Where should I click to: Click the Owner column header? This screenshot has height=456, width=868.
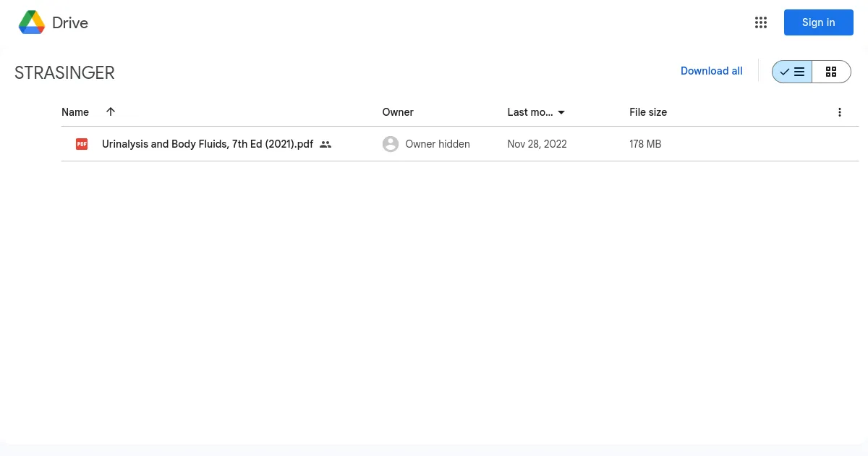(398, 112)
